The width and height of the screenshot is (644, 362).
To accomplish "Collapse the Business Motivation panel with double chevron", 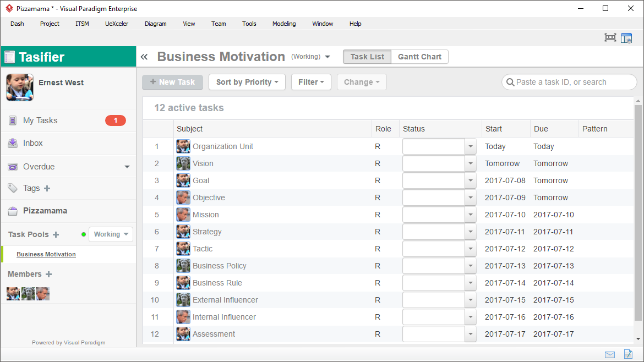I will point(144,56).
